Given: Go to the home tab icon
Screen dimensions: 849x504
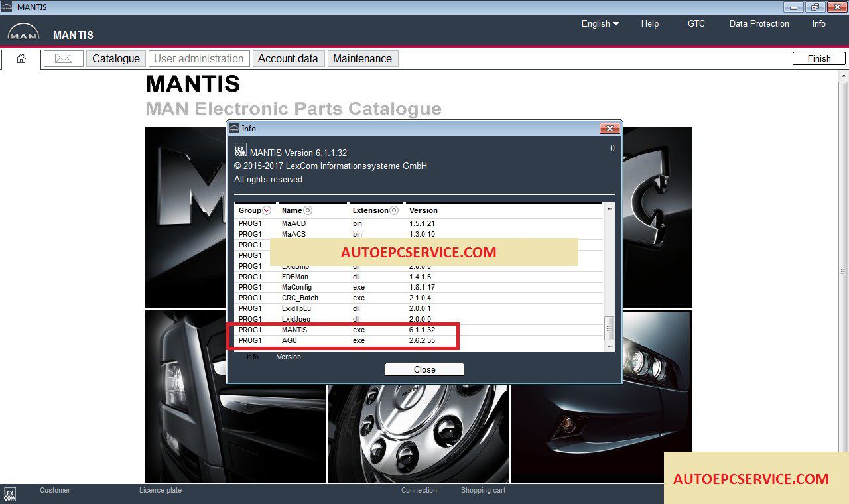Looking at the screenshot, I should coord(21,58).
